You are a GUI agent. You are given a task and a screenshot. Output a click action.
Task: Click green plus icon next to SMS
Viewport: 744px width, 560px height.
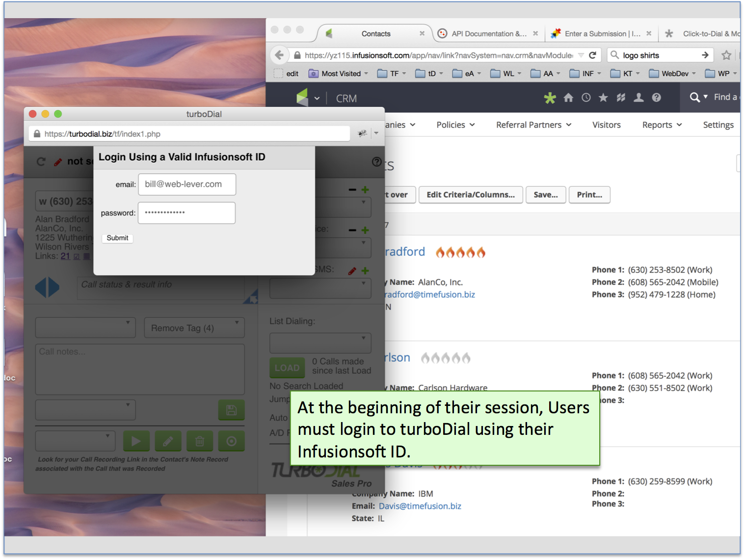click(x=365, y=270)
